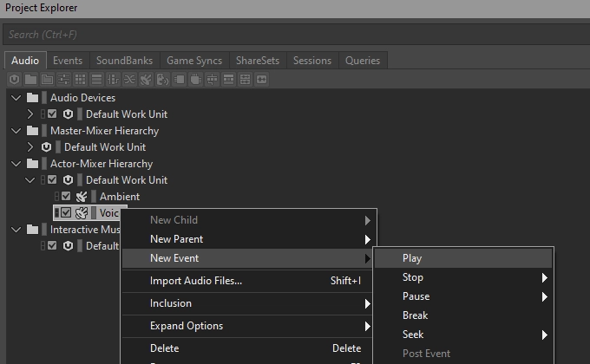Collapse the Master-Mixer Hierarchy folder
This screenshot has height=364, width=590.
pyautogui.click(x=16, y=131)
